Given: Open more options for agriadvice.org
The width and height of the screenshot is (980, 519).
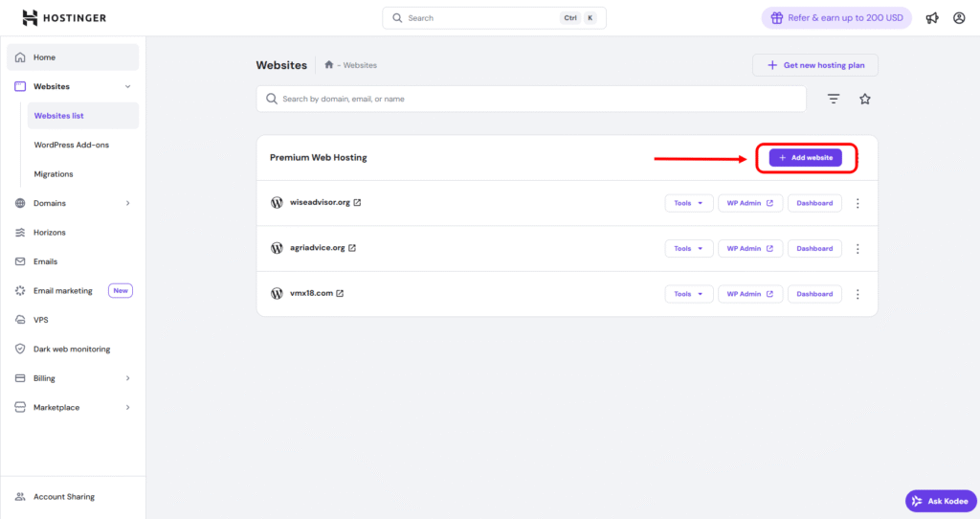Looking at the screenshot, I should click(857, 249).
